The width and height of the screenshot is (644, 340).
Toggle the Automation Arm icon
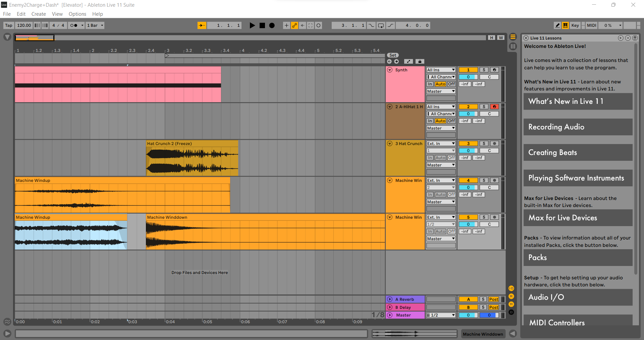[294, 25]
